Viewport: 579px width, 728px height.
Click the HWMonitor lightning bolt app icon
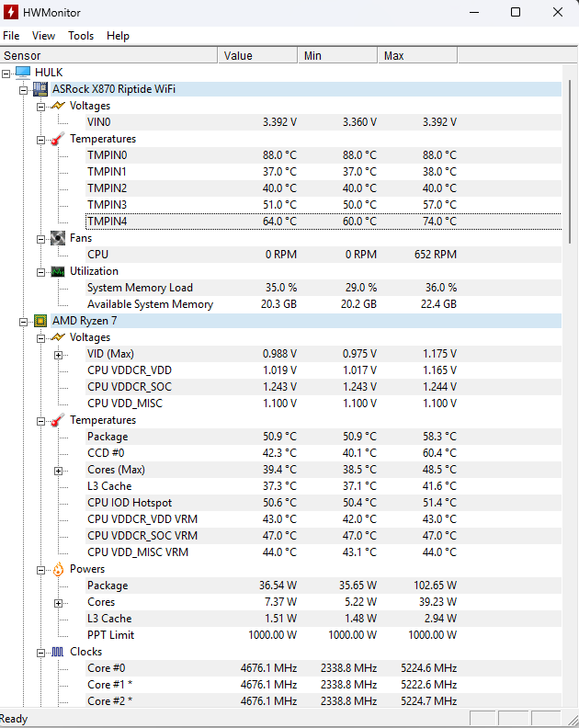click(x=13, y=12)
